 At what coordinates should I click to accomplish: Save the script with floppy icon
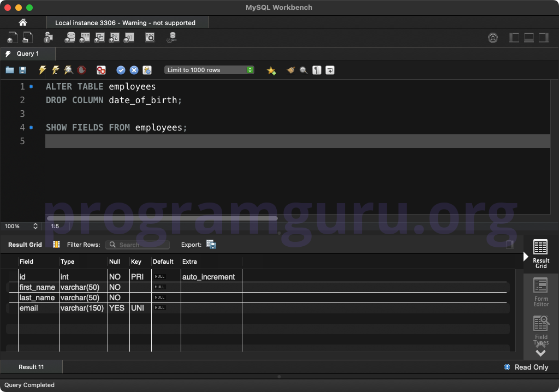[22, 70]
